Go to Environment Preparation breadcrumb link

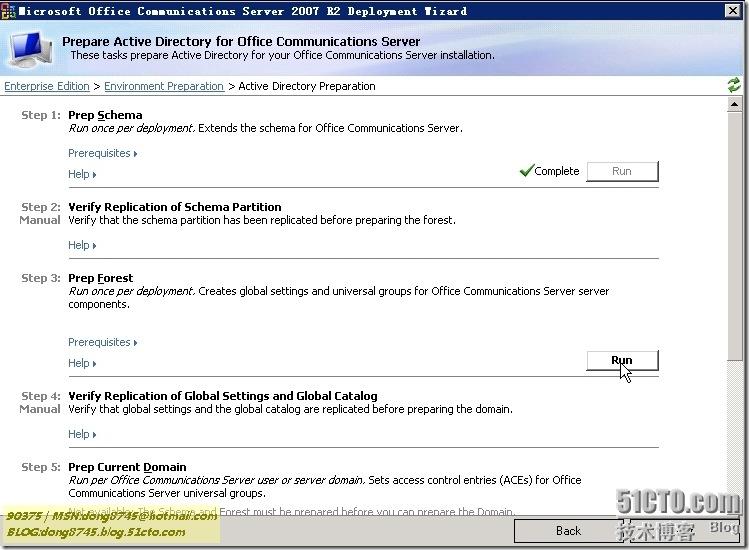pos(164,86)
